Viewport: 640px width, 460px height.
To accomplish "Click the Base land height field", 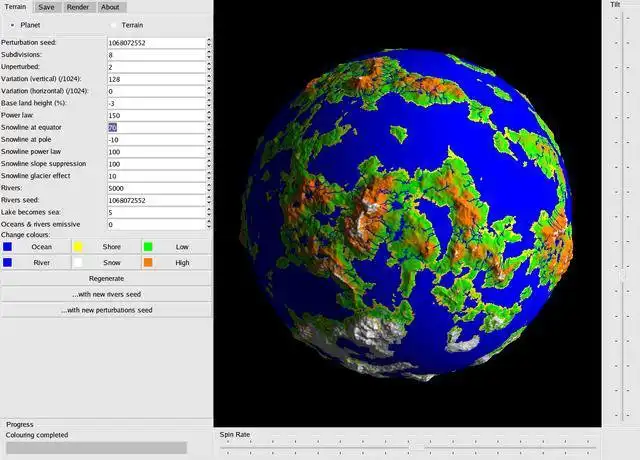I will coord(157,104).
